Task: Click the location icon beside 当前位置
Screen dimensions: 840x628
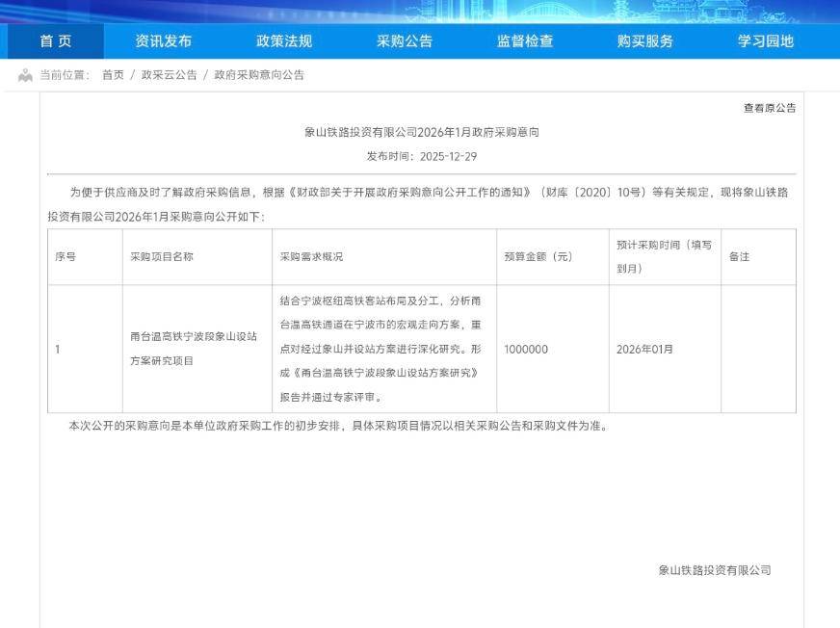Action: click(26, 75)
